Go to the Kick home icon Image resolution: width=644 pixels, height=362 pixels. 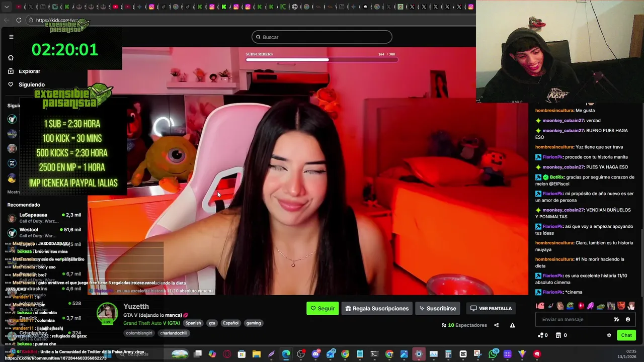[x=11, y=57]
